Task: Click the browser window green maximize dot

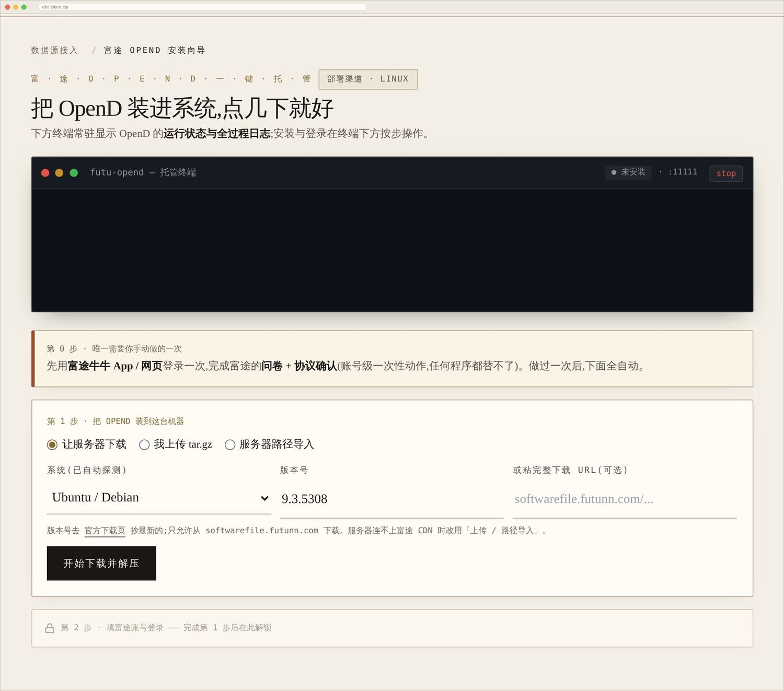Action: (24, 7)
